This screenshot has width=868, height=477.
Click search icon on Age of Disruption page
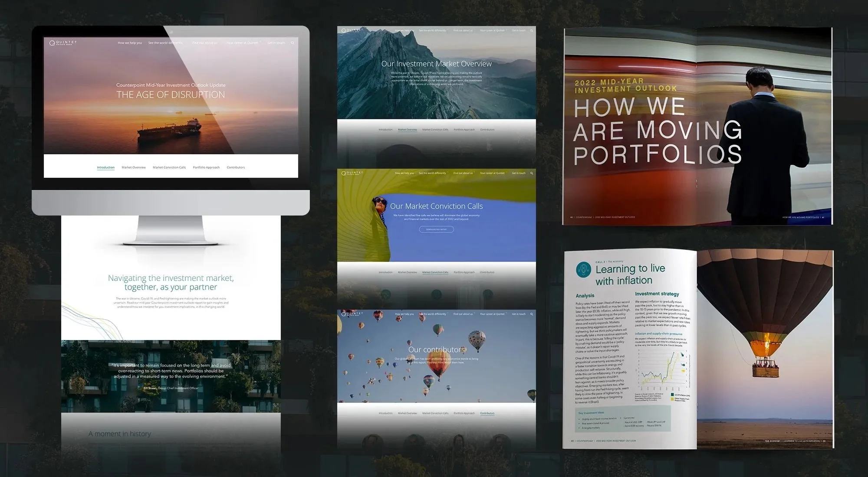click(x=293, y=43)
